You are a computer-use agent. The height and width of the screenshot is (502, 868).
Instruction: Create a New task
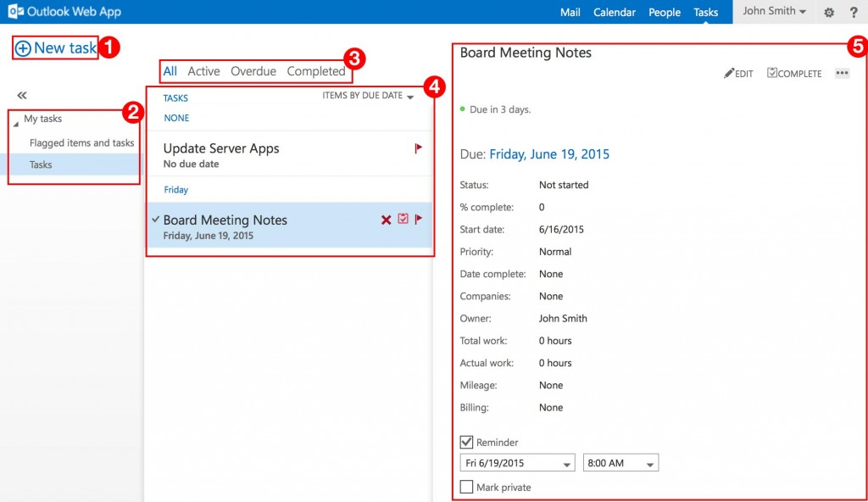pyautogui.click(x=56, y=48)
